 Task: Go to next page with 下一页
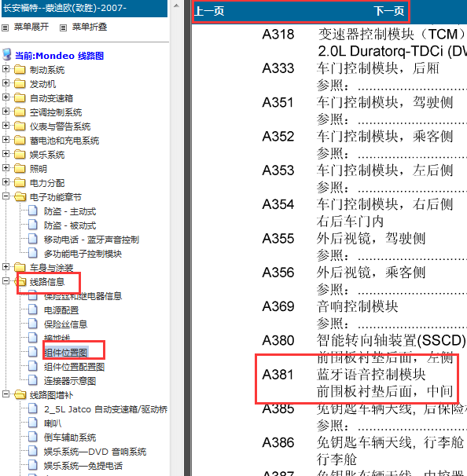point(389,11)
